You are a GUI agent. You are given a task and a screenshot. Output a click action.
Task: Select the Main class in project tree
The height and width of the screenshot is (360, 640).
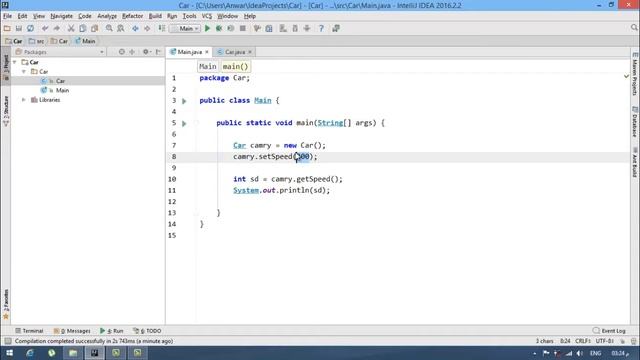coord(62,90)
